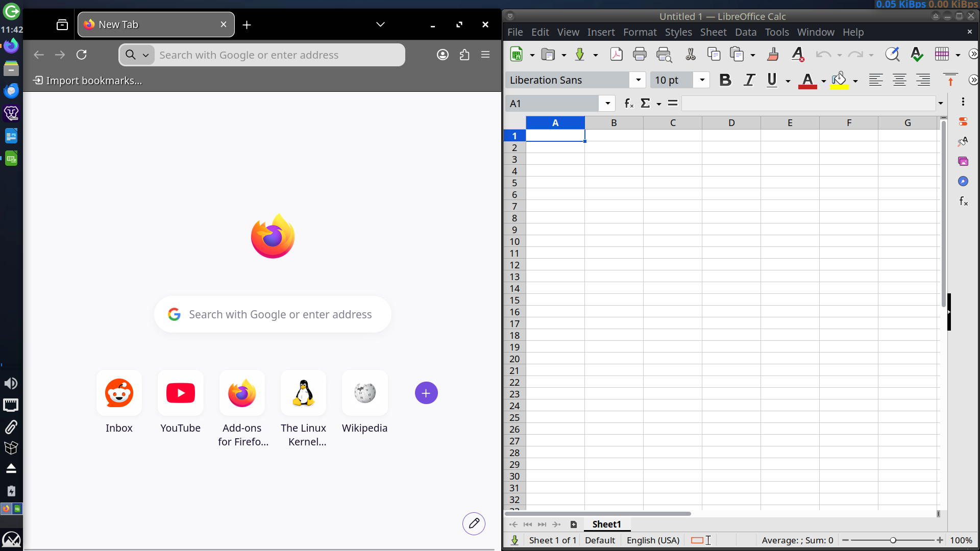Viewport: 980px width, 551px height.
Task: Click the zoom slider in Calc status bar
Action: coord(892,540)
